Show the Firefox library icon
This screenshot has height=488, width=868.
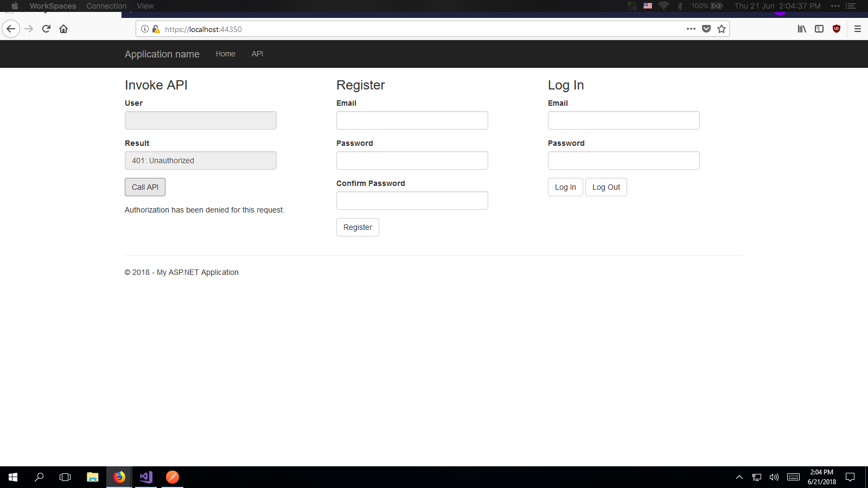pyautogui.click(x=802, y=29)
